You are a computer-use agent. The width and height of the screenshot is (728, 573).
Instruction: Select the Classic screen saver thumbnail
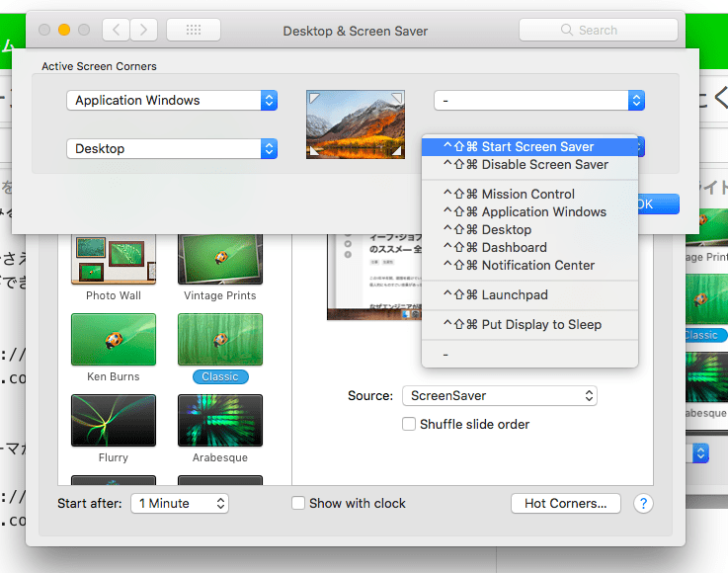click(x=220, y=340)
